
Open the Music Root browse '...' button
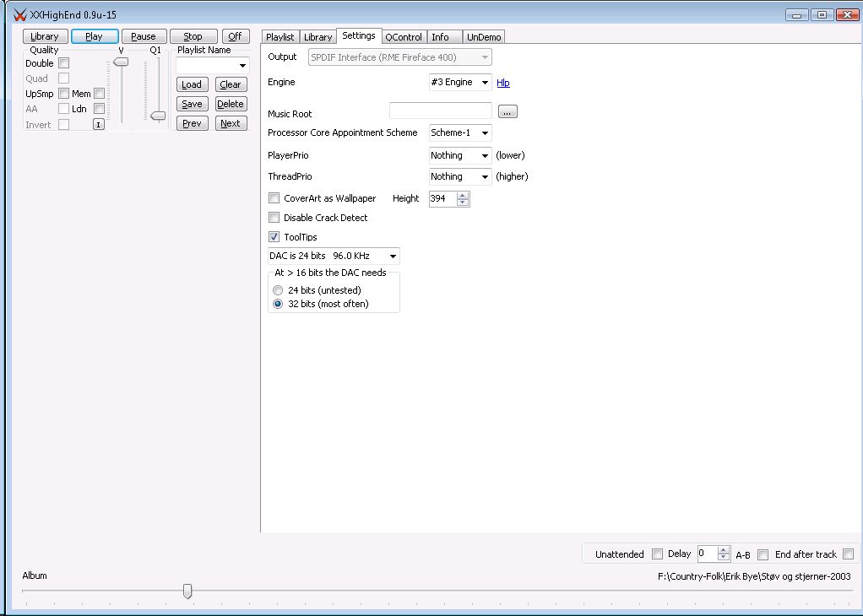pos(507,111)
